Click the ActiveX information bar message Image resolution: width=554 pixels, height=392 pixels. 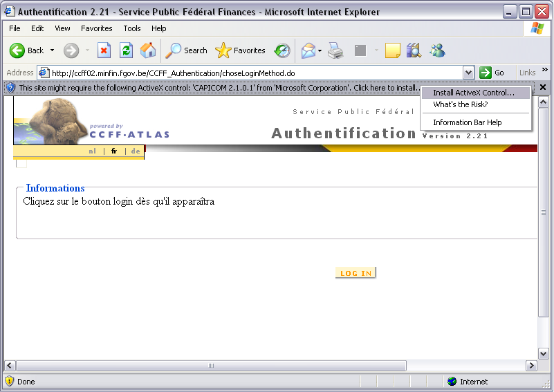[x=218, y=88]
